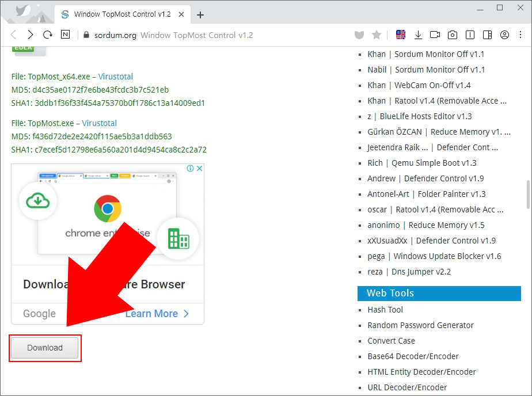Click Learn More in the ad
The width and height of the screenshot is (532, 396).
157,314
